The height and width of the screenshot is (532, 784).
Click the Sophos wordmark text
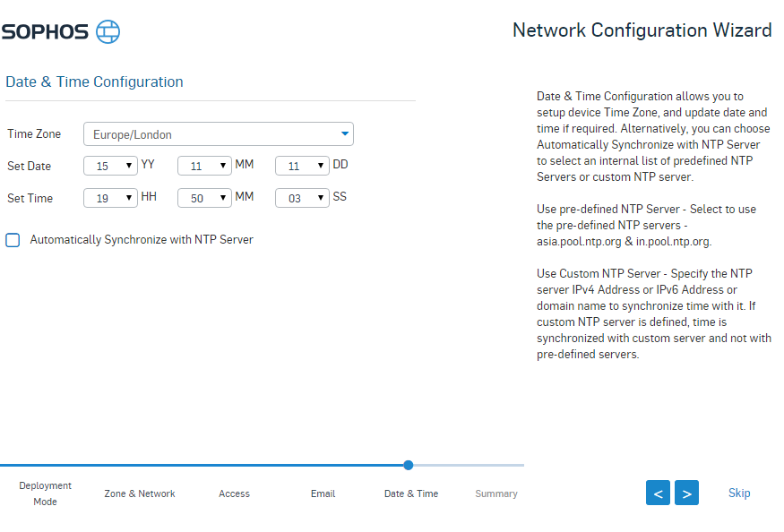(45, 32)
